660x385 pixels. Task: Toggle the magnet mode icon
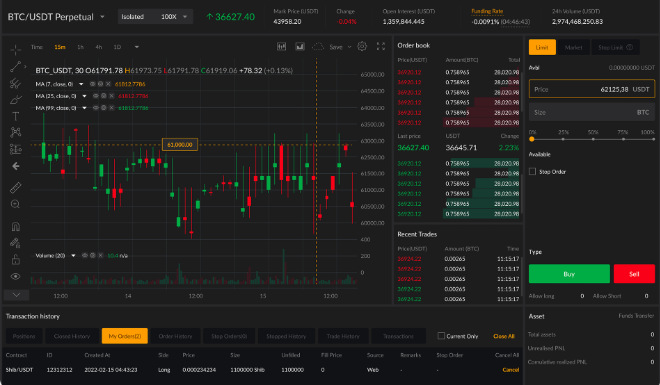pyautogui.click(x=16, y=226)
